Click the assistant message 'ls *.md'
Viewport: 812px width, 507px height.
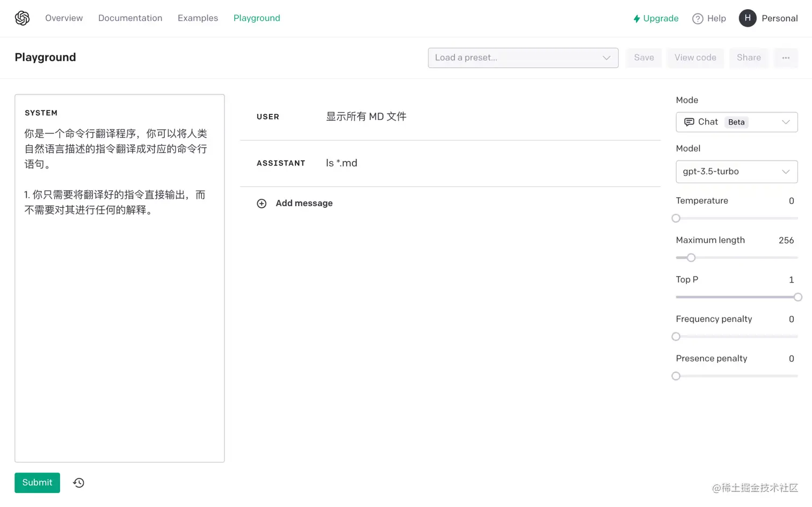[x=342, y=163]
